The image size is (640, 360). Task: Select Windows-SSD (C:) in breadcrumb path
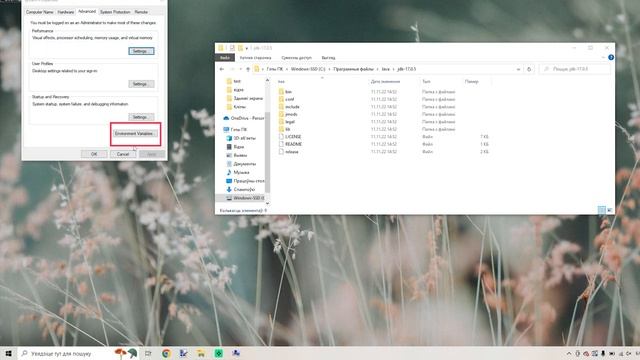[x=308, y=69]
